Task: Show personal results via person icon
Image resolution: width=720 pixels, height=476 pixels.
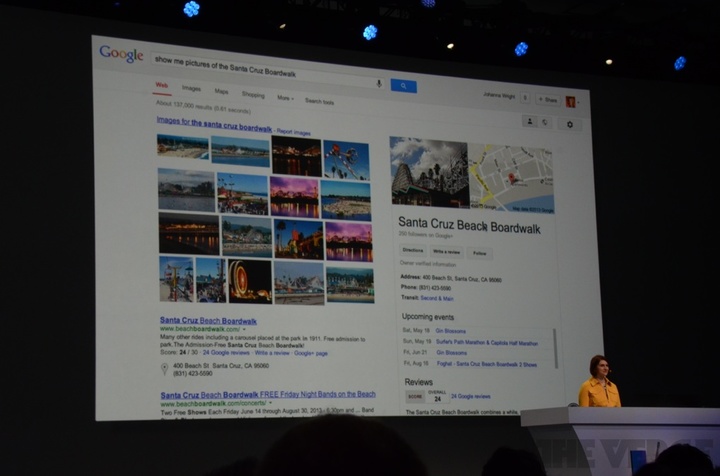Action: pyautogui.click(x=529, y=121)
